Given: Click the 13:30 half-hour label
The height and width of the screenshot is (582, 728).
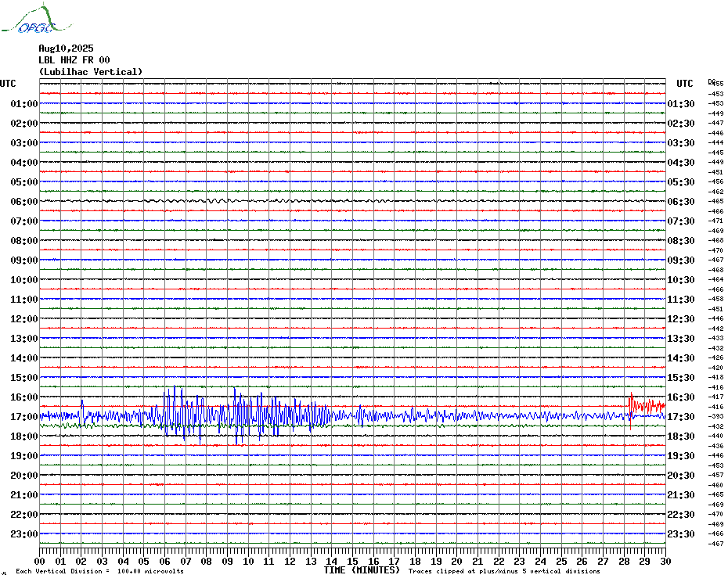Looking at the screenshot, I should pos(681,339).
